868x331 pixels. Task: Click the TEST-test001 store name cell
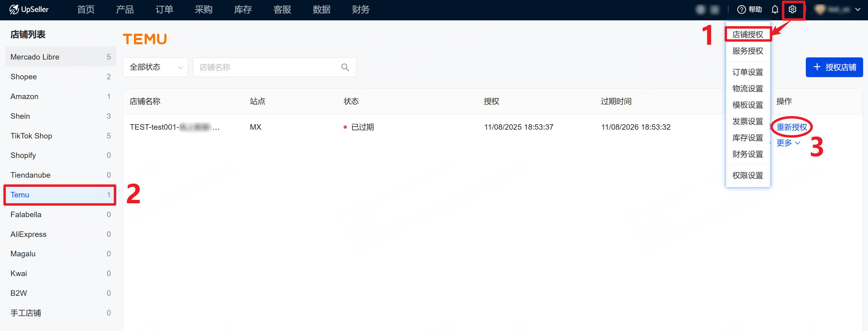pyautogui.click(x=175, y=127)
